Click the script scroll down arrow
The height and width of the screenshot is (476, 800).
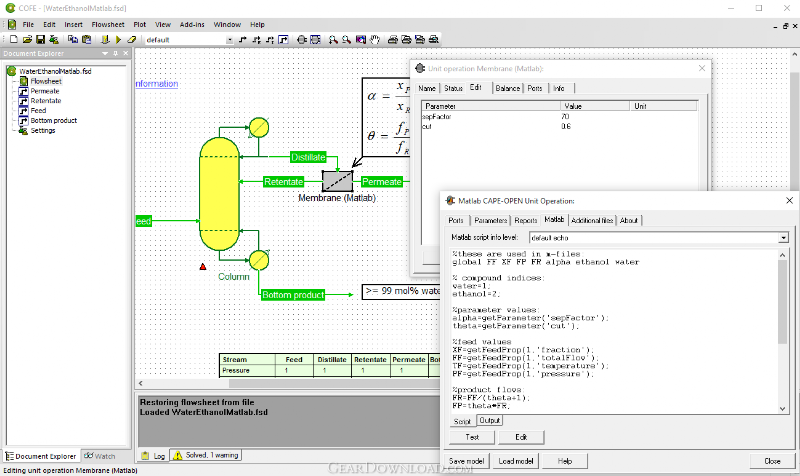click(x=782, y=409)
